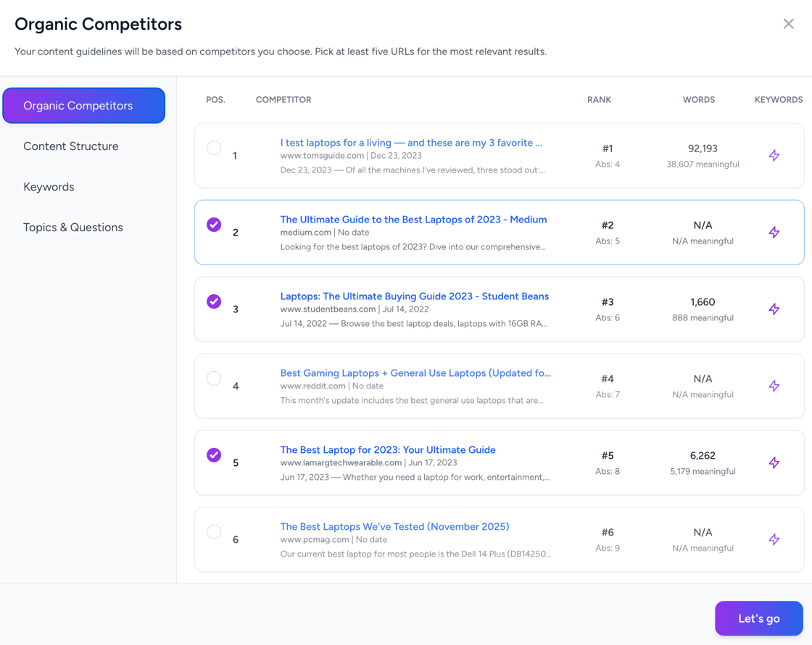Deselect the Student Beans competitor checkbox

coord(214,301)
